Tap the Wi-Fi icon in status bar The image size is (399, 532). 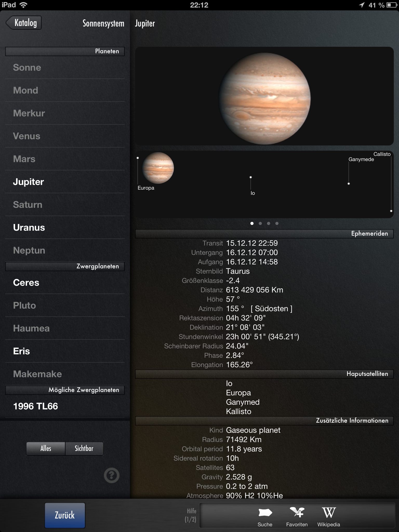point(24,5)
